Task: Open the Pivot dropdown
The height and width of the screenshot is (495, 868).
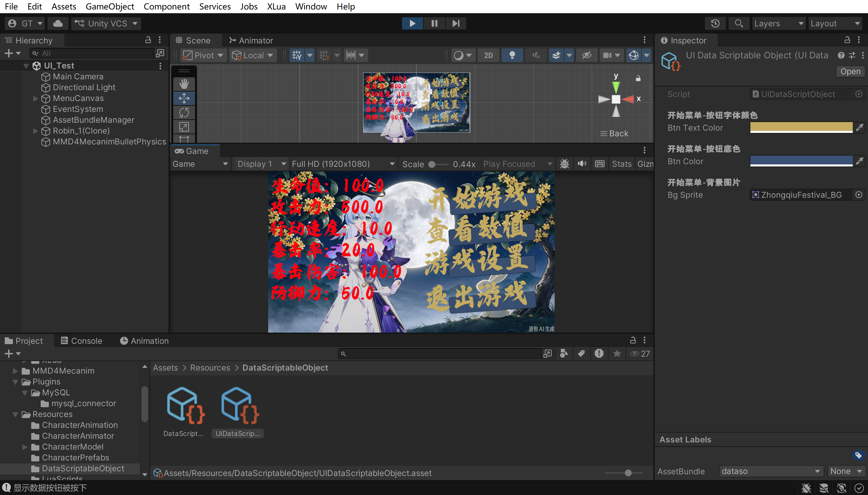Action: point(203,55)
